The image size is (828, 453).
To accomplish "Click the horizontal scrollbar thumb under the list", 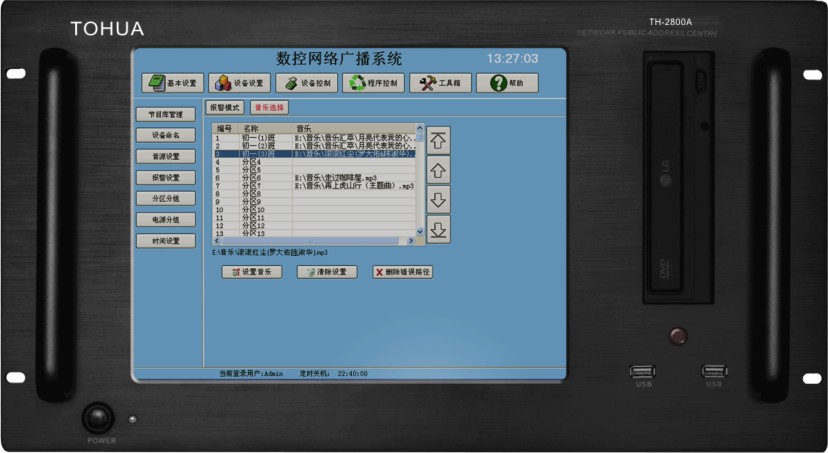I will (x=310, y=241).
